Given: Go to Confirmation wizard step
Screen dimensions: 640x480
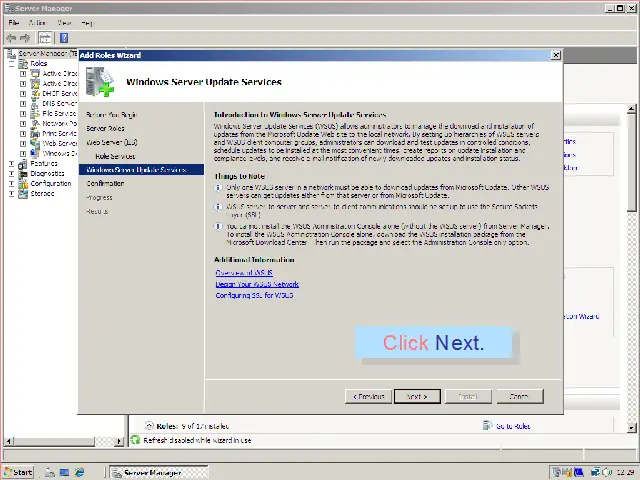Looking at the screenshot, I should click(105, 184).
